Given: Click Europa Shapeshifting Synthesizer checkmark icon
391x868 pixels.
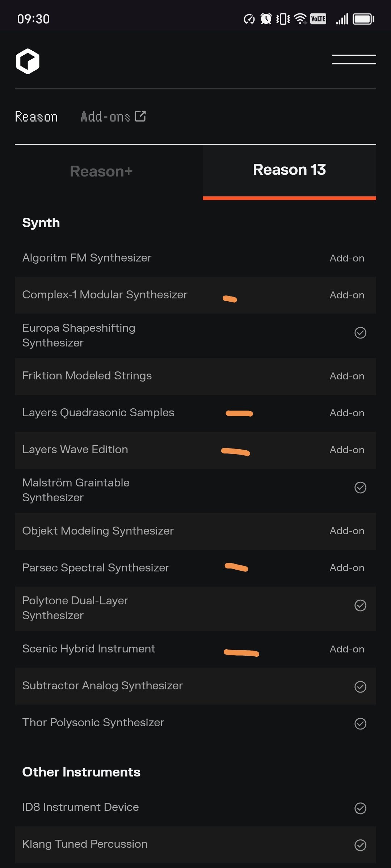Looking at the screenshot, I should [360, 333].
